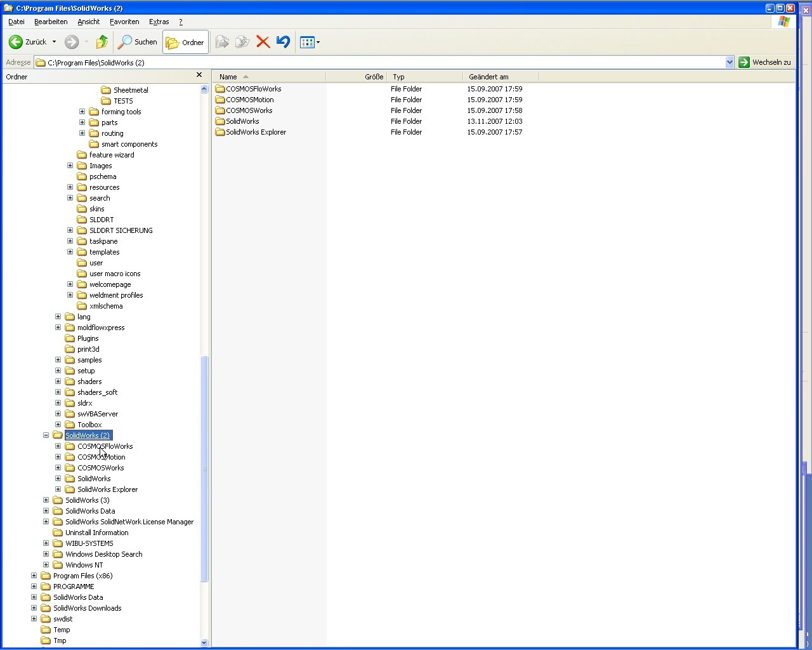The image size is (812, 650).
Task: Open the Suchen search tool
Action: pyautogui.click(x=138, y=42)
